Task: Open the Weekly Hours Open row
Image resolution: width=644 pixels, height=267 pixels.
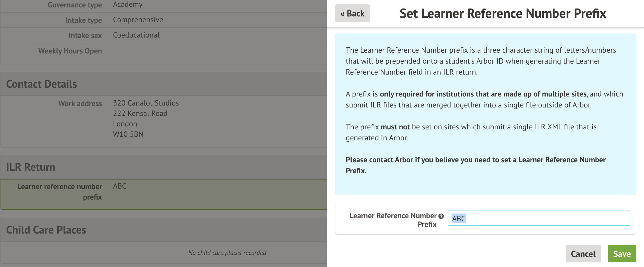Action: coord(137,51)
